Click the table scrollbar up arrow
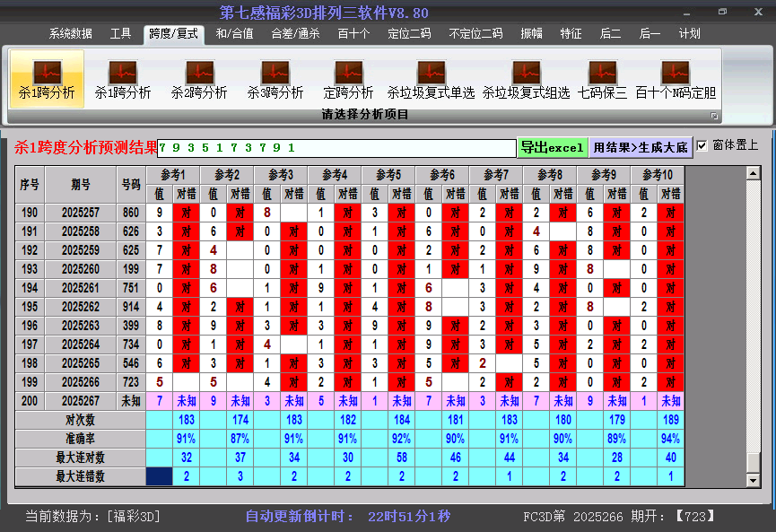The height and width of the screenshot is (532, 776). [x=754, y=172]
